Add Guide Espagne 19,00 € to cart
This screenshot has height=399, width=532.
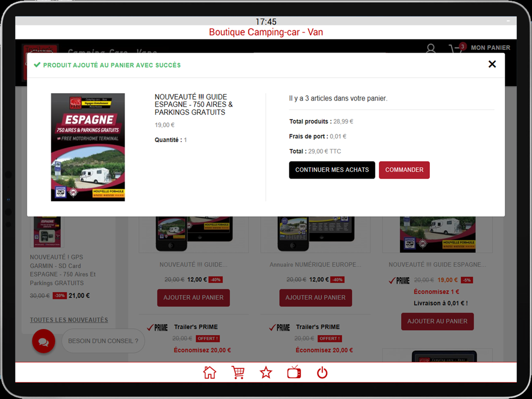437,321
